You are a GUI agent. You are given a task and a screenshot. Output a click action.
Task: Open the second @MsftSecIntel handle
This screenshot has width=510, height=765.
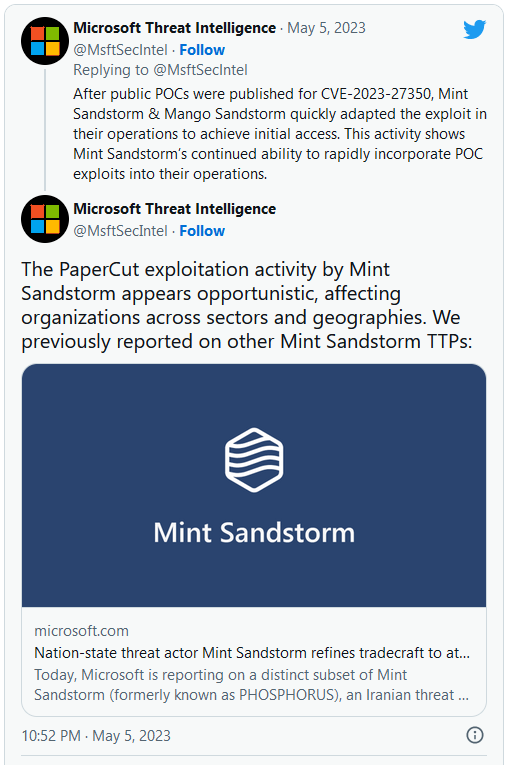point(120,231)
